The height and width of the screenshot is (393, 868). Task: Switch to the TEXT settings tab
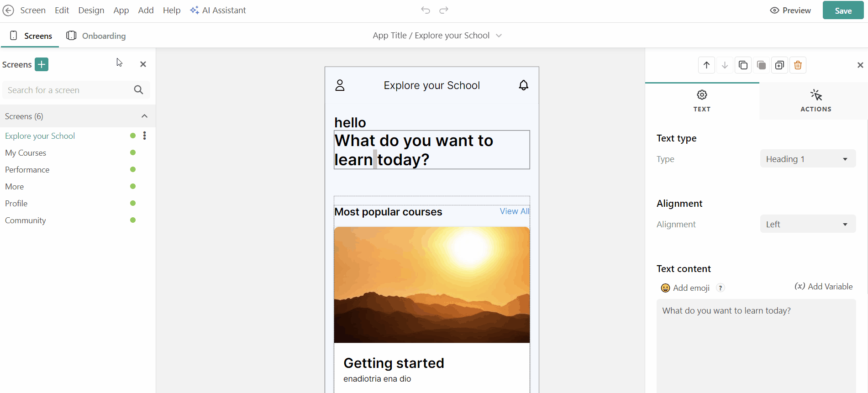(x=702, y=101)
